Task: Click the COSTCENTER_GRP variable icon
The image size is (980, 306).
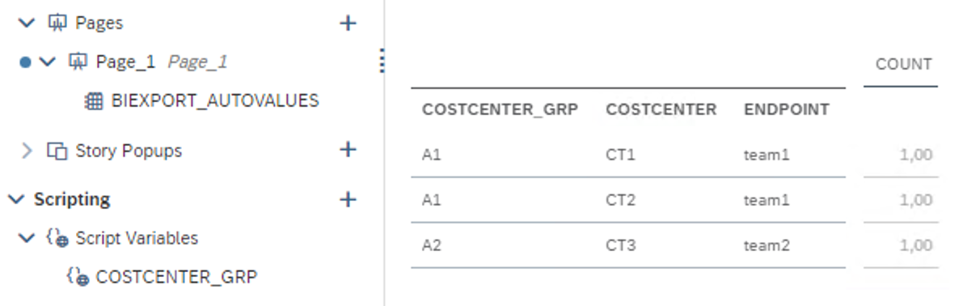Action: (x=78, y=277)
